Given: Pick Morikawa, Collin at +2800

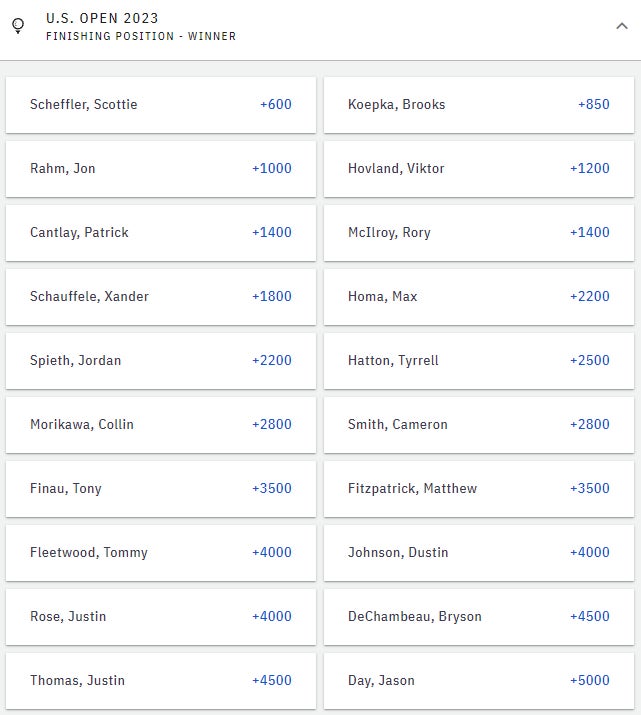Looking at the screenshot, I should [161, 425].
